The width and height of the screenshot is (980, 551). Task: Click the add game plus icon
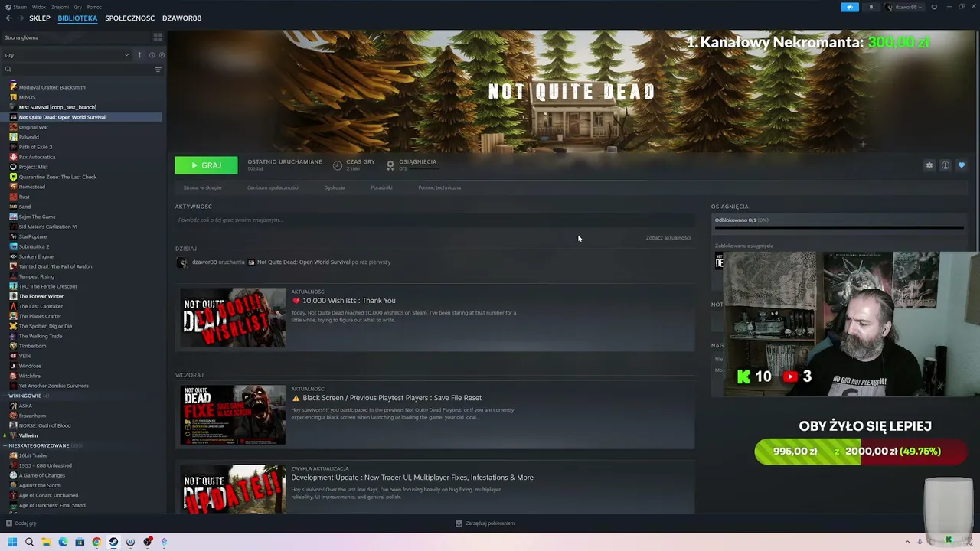[x=9, y=523]
